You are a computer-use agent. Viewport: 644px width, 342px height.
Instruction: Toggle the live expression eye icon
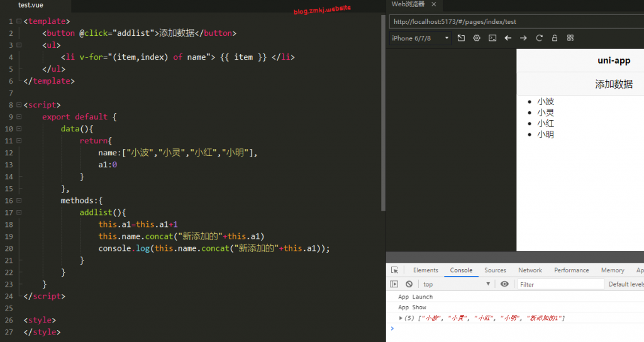click(504, 284)
